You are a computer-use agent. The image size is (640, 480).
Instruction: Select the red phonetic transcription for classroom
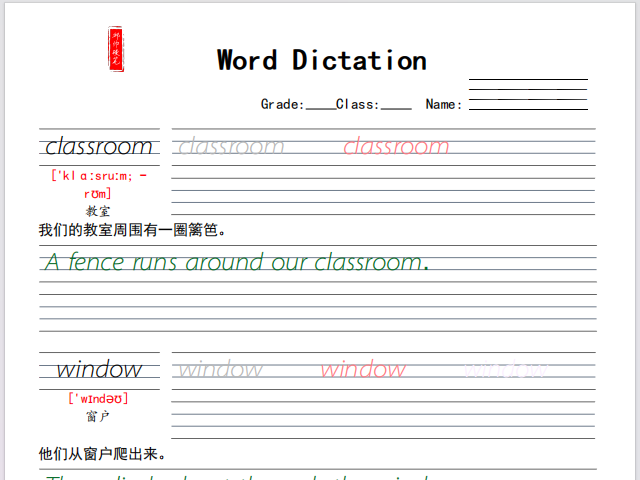point(99,184)
